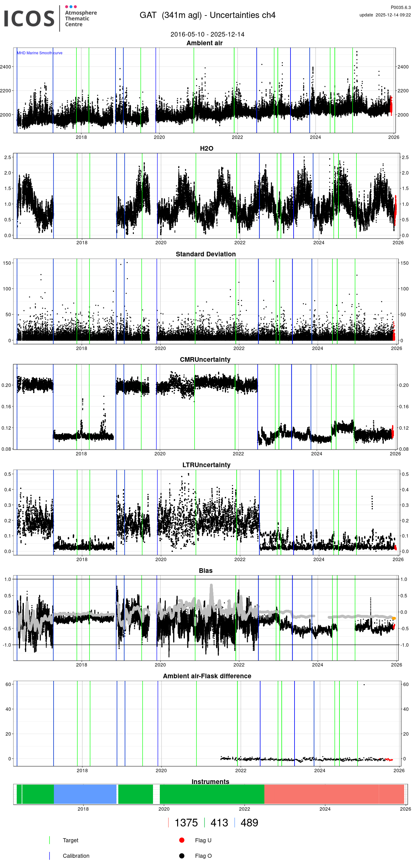Click the three colored dots above Atmosphere
This screenshot has width=415, height=868.
coord(71,7)
